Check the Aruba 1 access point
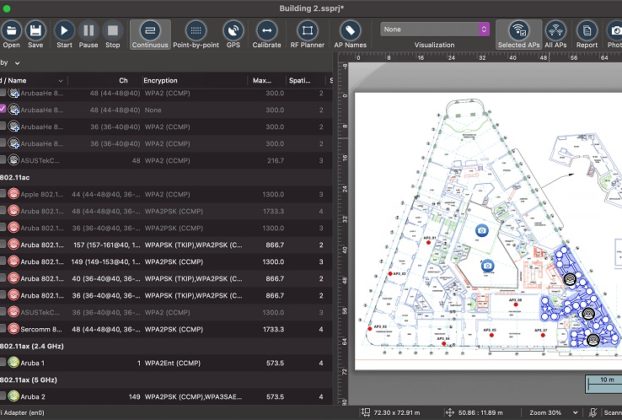The height and width of the screenshot is (420, 622). [x=3, y=362]
